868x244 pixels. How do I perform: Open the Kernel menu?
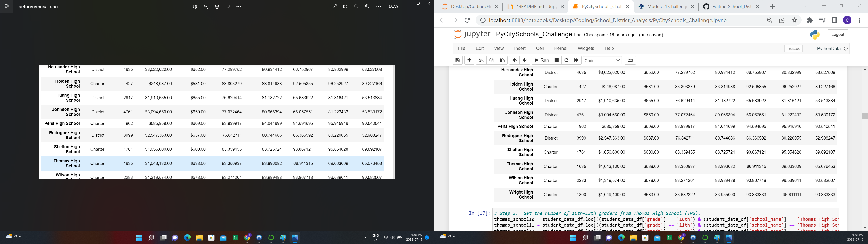(x=561, y=48)
